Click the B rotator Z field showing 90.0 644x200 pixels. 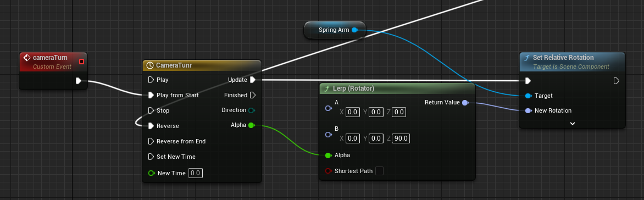coord(401,138)
